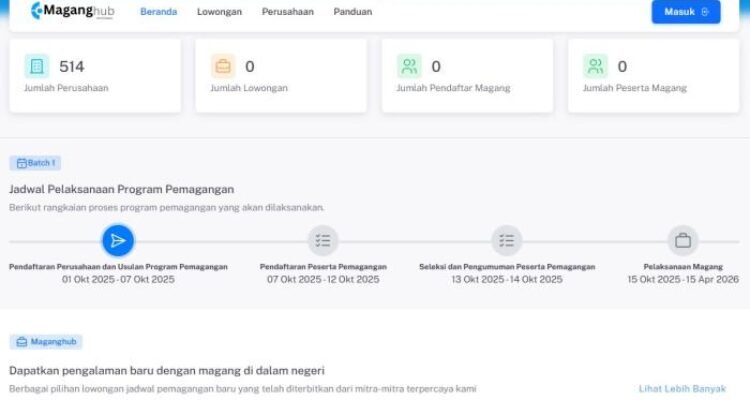Open the Beranda menu item
Screen dimensions: 750x400
[159, 12]
